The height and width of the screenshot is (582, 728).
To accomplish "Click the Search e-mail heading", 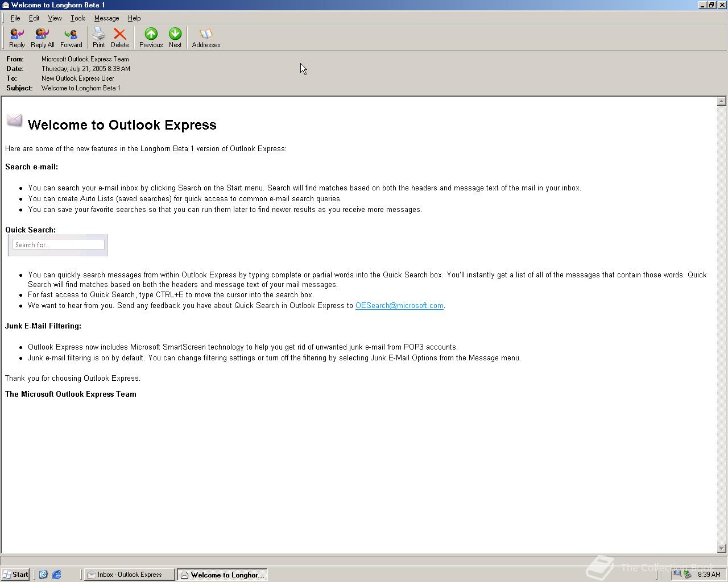I will click(32, 167).
